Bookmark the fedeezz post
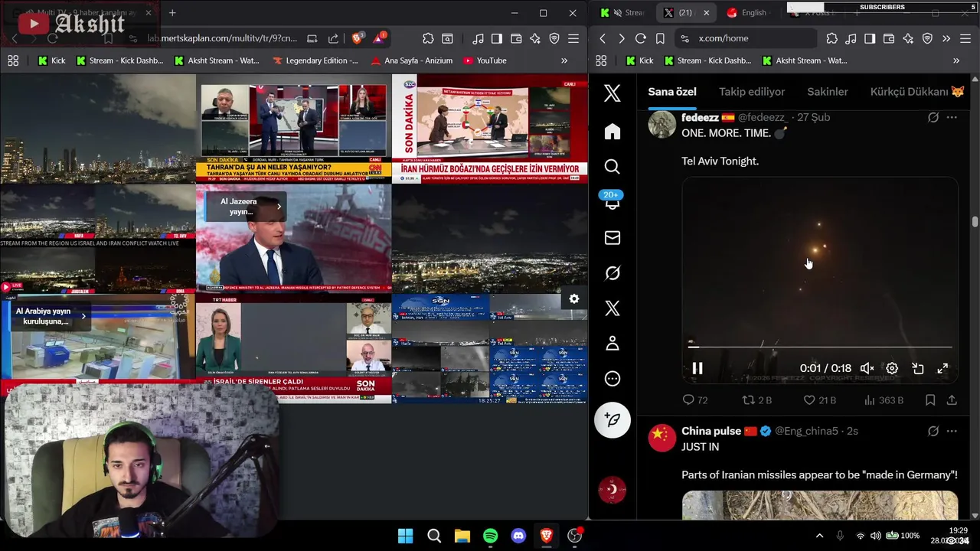Image resolution: width=980 pixels, height=551 pixels. pyautogui.click(x=930, y=400)
